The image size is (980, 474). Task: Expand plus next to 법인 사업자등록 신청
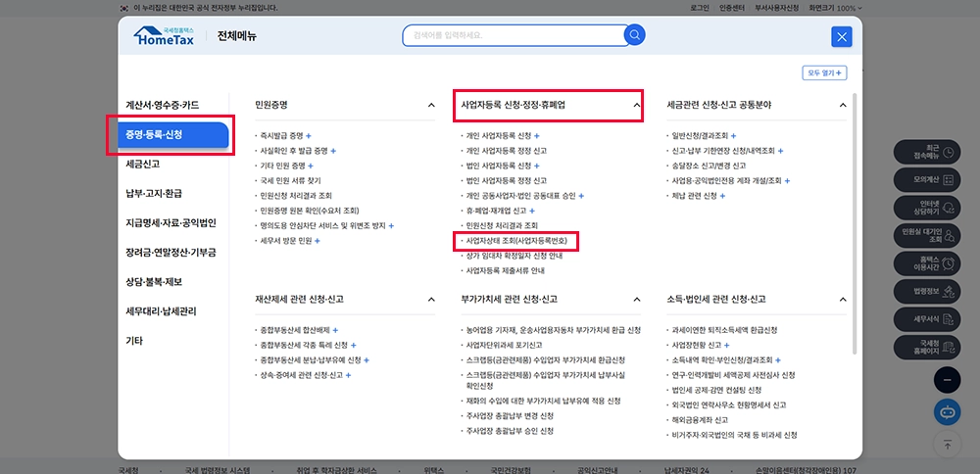(536, 166)
